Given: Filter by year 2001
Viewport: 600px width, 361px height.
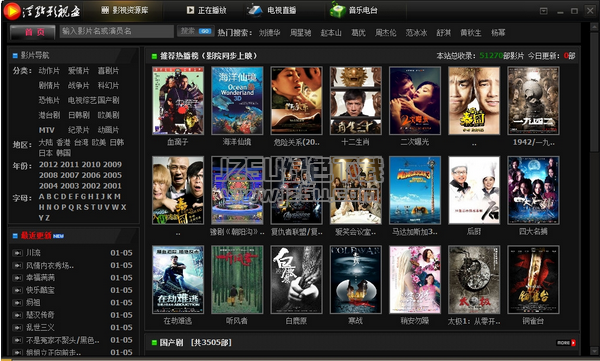Looking at the screenshot, I should 112,186.
